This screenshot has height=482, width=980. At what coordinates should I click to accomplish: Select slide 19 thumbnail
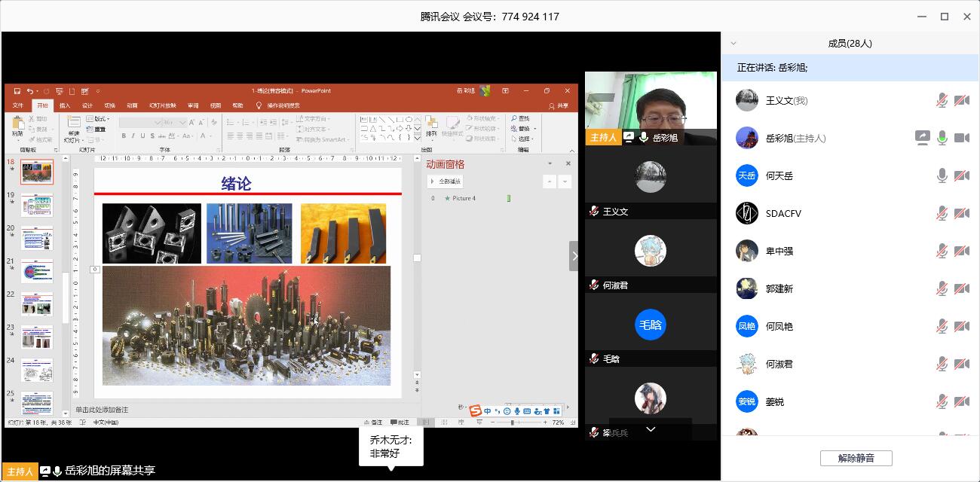[37, 206]
